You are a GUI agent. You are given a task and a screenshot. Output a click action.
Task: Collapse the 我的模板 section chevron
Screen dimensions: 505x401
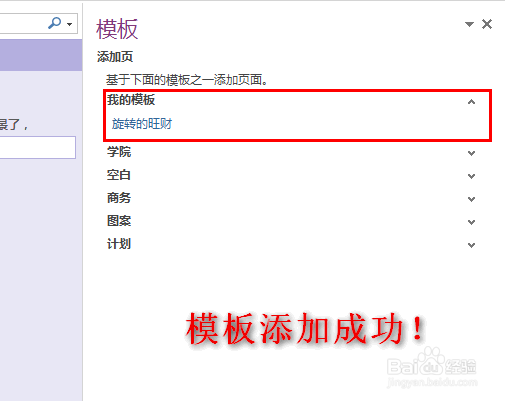471,102
